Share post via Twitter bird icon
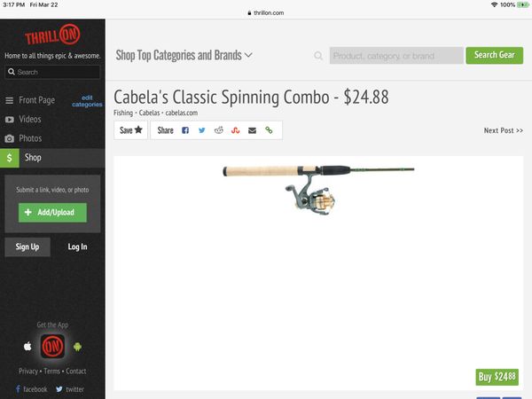Screen dimensions: 532x399 (x=202, y=130)
